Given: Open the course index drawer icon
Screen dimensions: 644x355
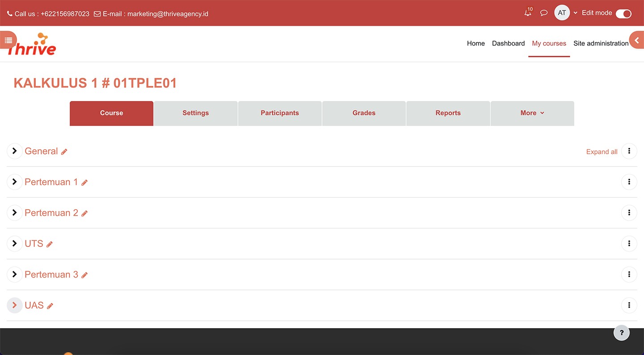Looking at the screenshot, I should coord(8,40).
